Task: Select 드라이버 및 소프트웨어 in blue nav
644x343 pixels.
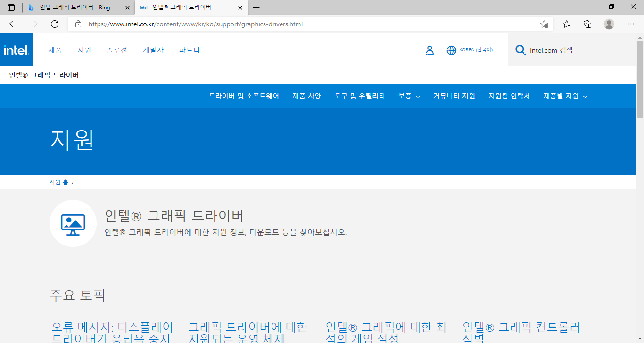Action: click(x=244, y=96)
